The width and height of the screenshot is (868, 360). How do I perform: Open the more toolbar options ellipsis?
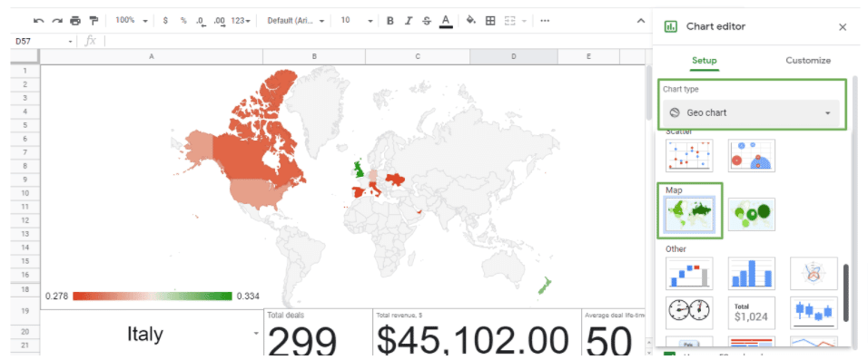545,21
